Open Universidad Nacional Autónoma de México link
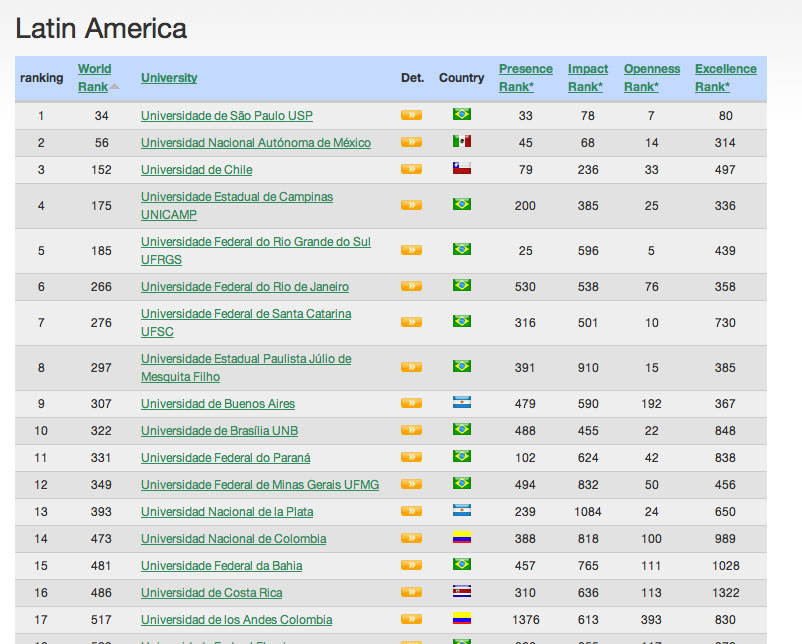 tap(256, 143)
